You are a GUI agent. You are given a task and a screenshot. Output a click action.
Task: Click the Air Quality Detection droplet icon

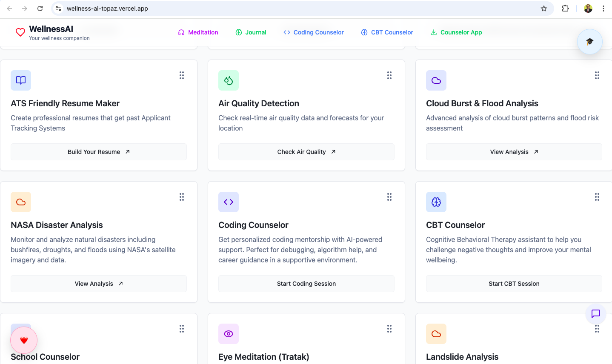[x=229, y=80]
